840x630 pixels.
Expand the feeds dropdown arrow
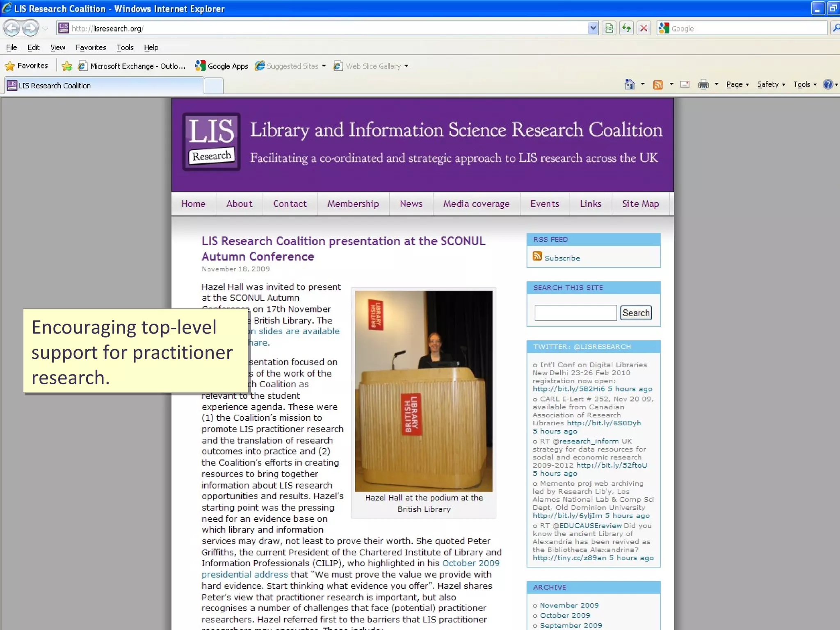(x=671, y=84)
